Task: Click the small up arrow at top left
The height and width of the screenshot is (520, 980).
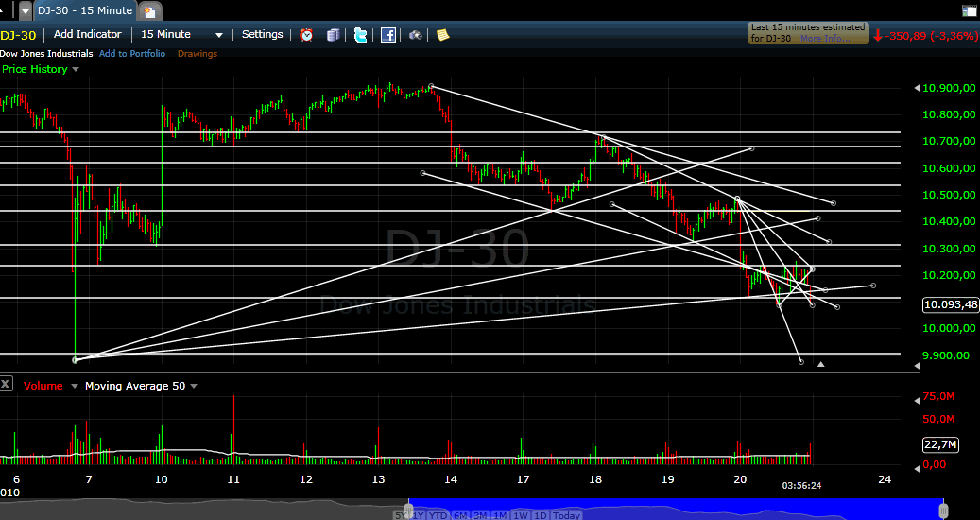Action: (2, 10)
